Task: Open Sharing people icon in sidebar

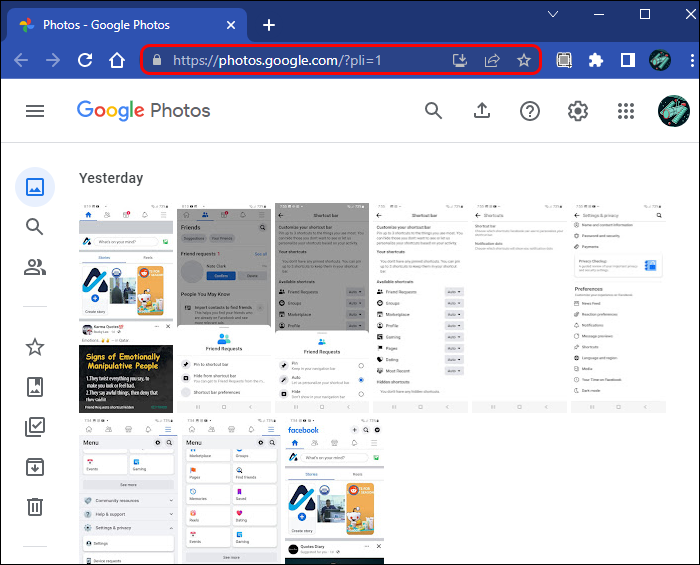Action: tap(35, 267)
